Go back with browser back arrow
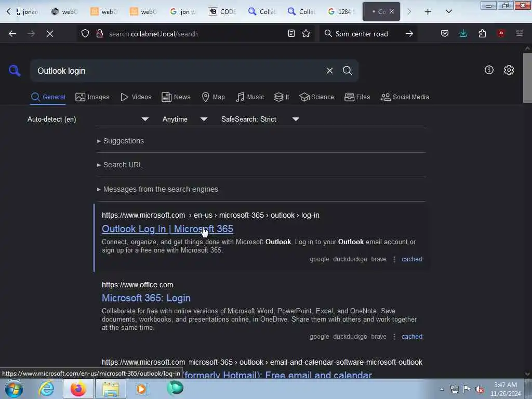This screenshot has width=532, height=399. [x=12, y=34]
